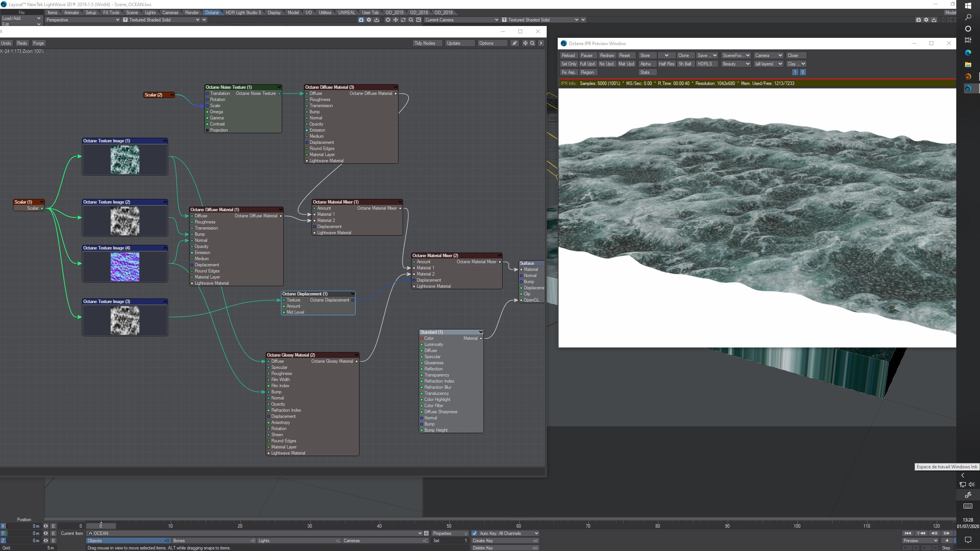This screenshot has width=980, height=551.
Task: Toggle Sel Only in Octane IPR
Action: coord(568,64)
